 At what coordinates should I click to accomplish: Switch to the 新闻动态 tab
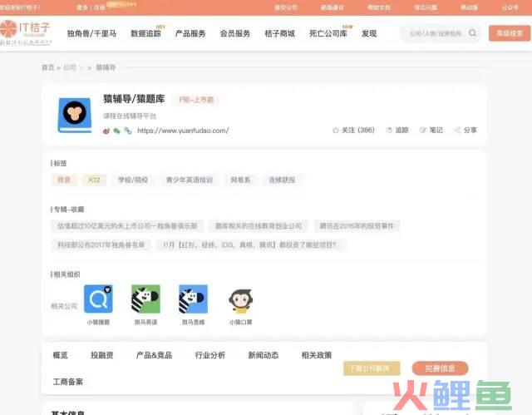(264, 355)
